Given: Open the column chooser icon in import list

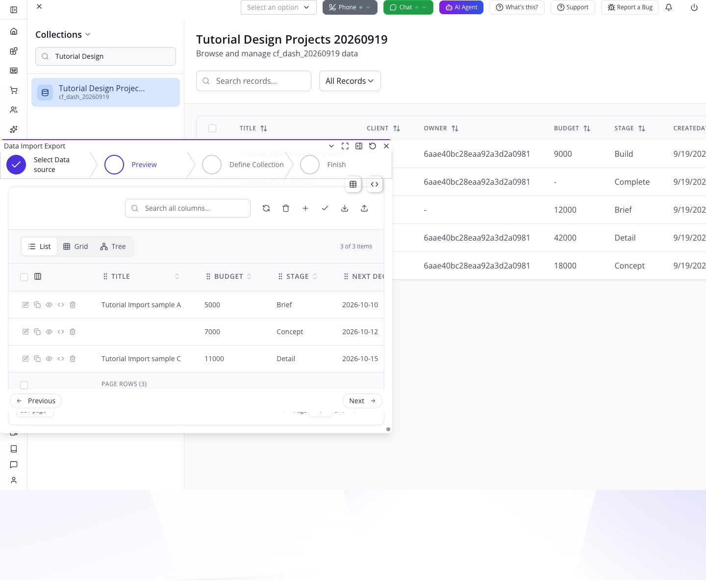Looking at the screenshot, I should 38,276.
